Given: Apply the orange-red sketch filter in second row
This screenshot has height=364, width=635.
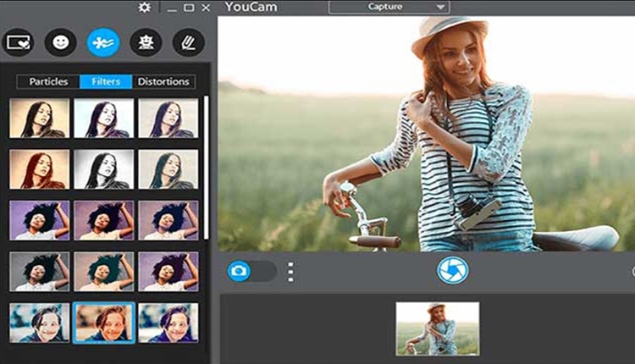Looking at the screenshot, I should pos(39,169).
